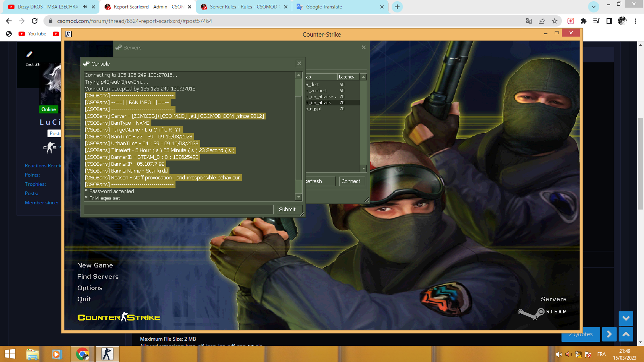
Task: Click the Windows Start button
Action: coord(10,354)
